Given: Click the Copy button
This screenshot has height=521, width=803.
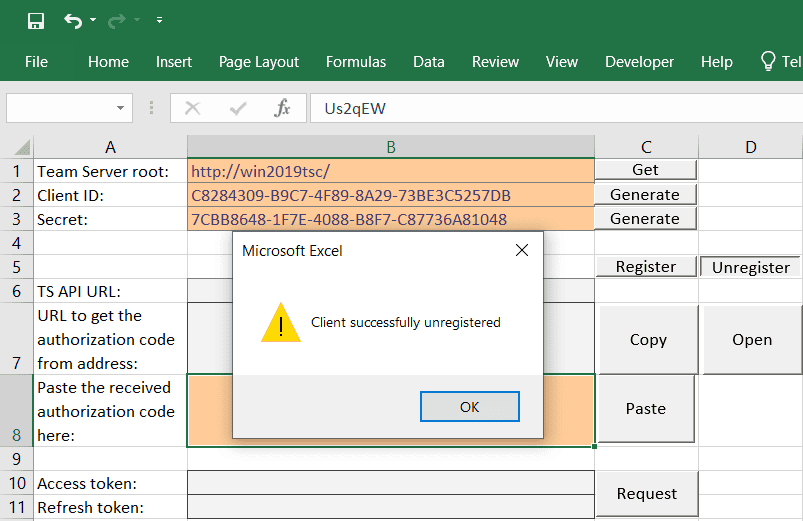Looking at the screenshot, I should 648,340.
